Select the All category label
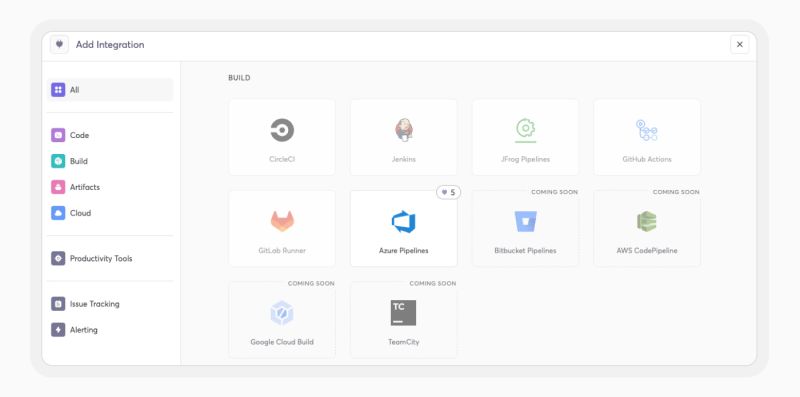The height and width of the screenshot is (397, 800). tap(74, 90)
